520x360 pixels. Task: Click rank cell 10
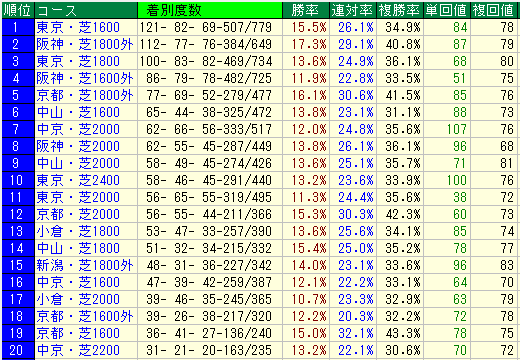coord(18,180)
